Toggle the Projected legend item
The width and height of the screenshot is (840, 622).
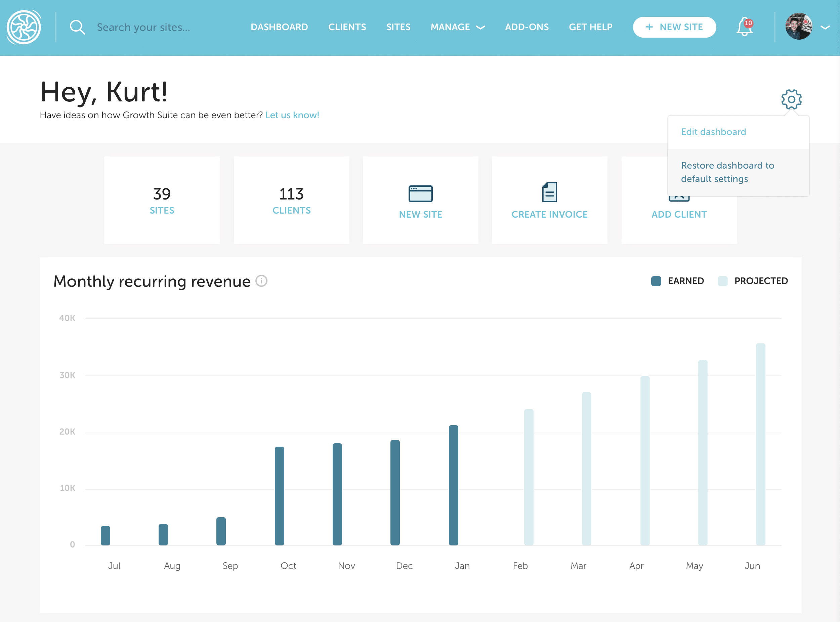(760, 281)
